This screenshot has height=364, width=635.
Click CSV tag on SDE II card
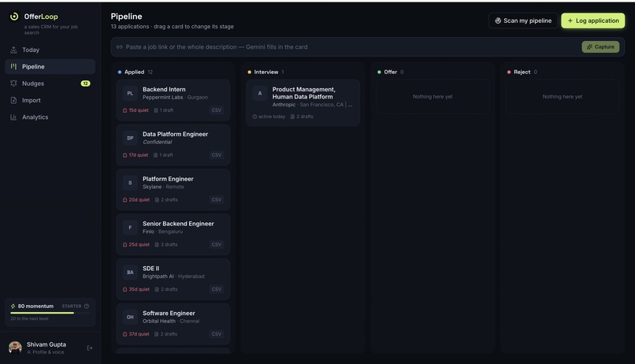216,289
